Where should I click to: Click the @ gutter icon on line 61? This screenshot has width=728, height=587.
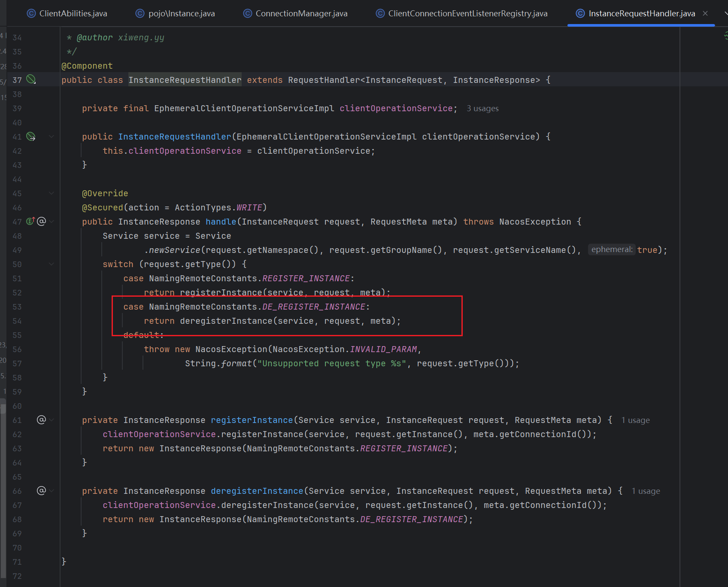click(x=41, y=420)
